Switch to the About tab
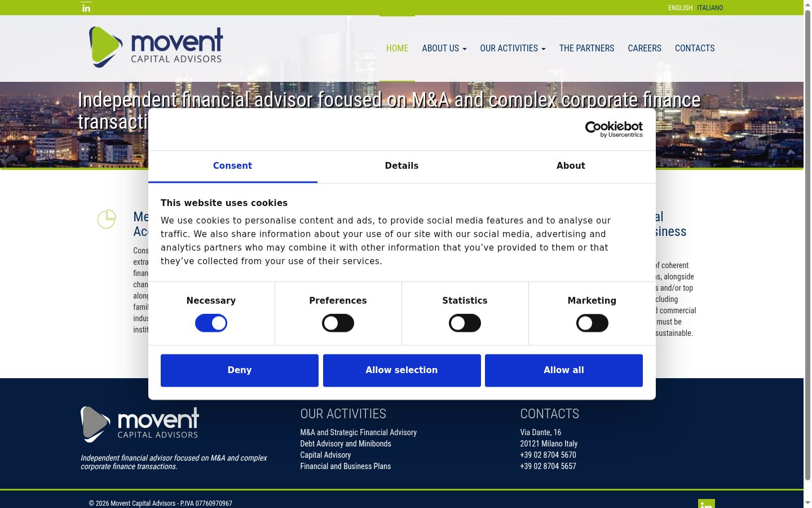Image resolution: width=812 pixels, height=508 pixels. (x=571, y=166)
